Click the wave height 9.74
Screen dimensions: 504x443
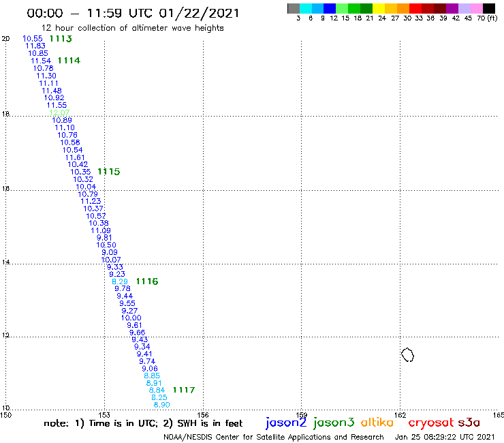(x=147, y=362)
